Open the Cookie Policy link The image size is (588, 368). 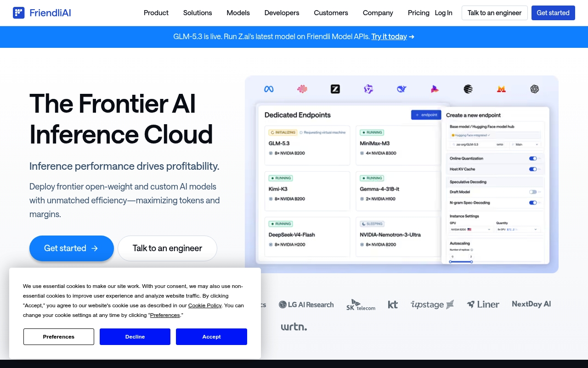click(x=205, y=305)
